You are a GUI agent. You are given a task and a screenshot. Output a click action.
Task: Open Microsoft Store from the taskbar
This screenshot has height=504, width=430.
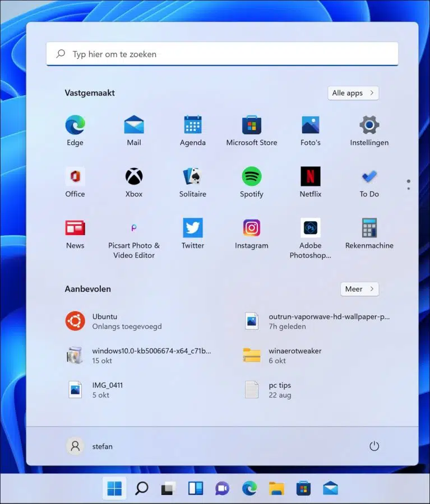pos(303,488)
